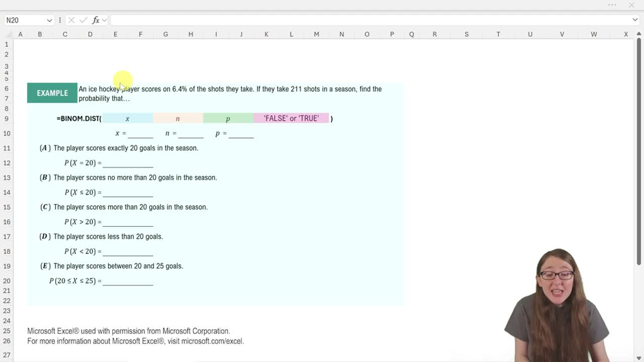The height and width of the screenshot is (362, 644).
Task: Close the window with the X icon
Action: (631, 5)
